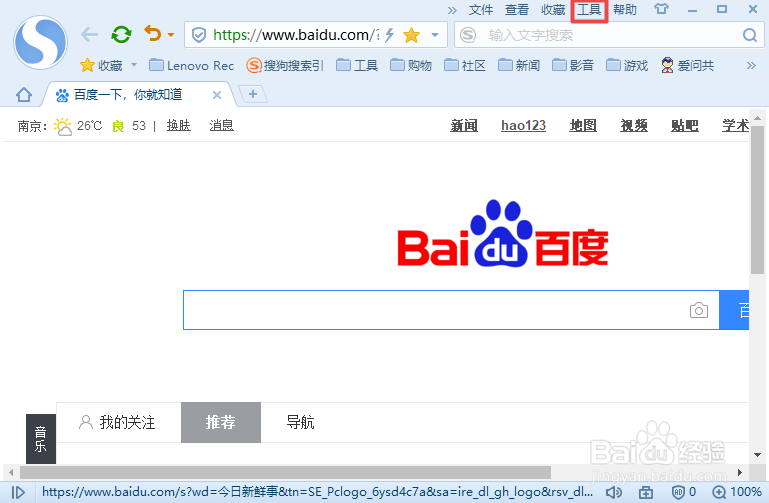Click the search box text field
Screen dimensions: 769x503
(611, 35)
